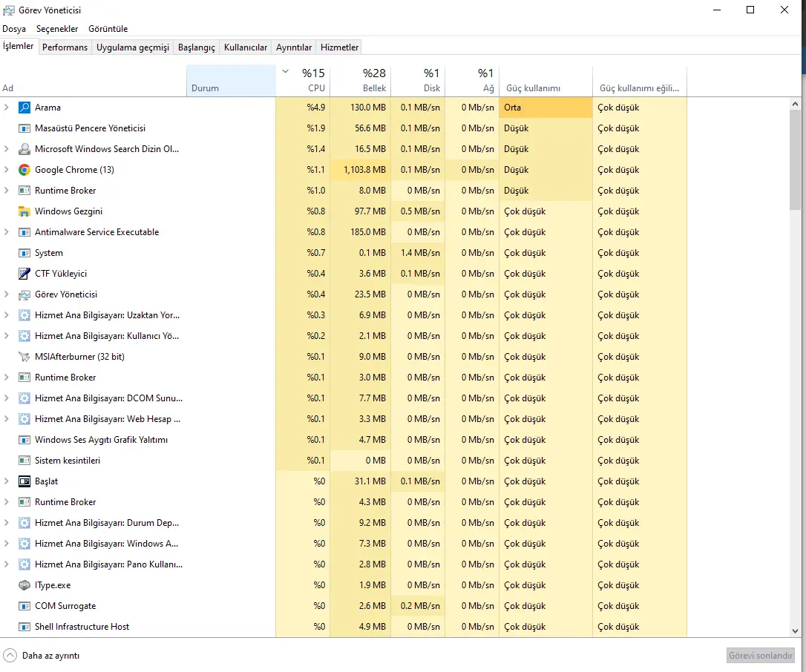Screen dimensions: 806x672
Task: Expand Hizmet Ana Bilgisayarı: DCOM Sunu... row
Action: [6, 398]
